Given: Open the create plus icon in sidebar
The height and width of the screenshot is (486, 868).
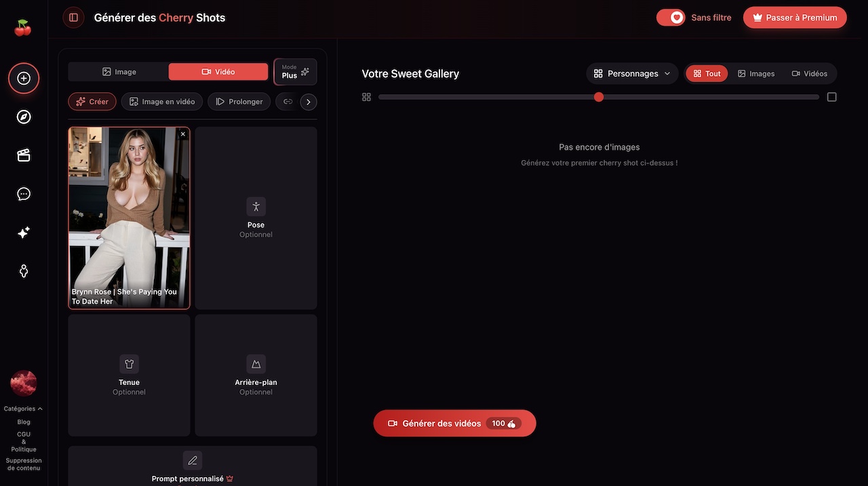Looking at the screenshot, I should pos(24,79).
